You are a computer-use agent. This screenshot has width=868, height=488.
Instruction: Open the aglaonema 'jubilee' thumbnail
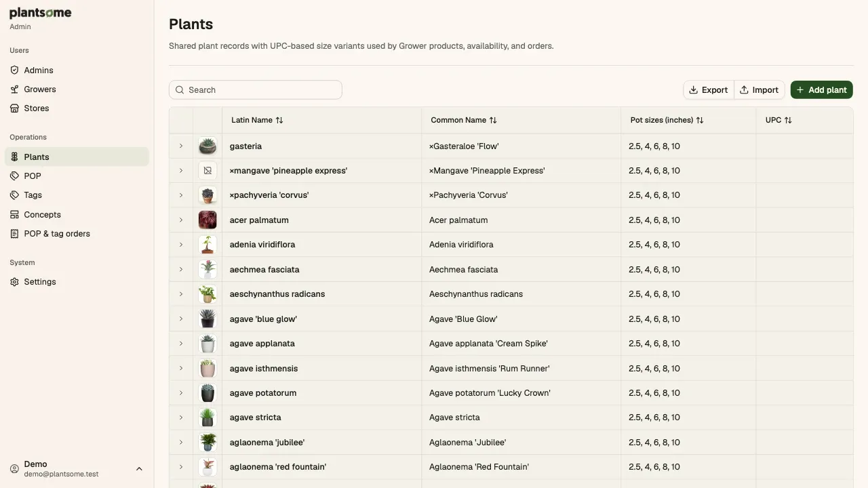(x=208, y=442)
